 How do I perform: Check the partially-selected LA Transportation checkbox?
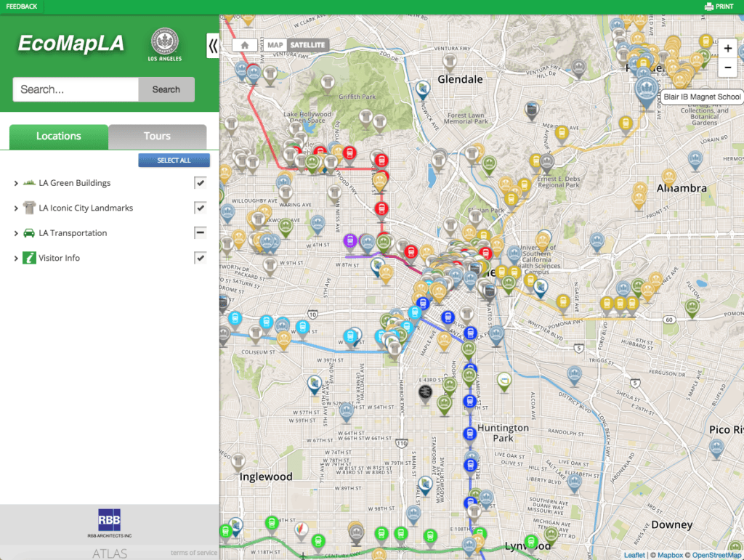pos(201,232)
